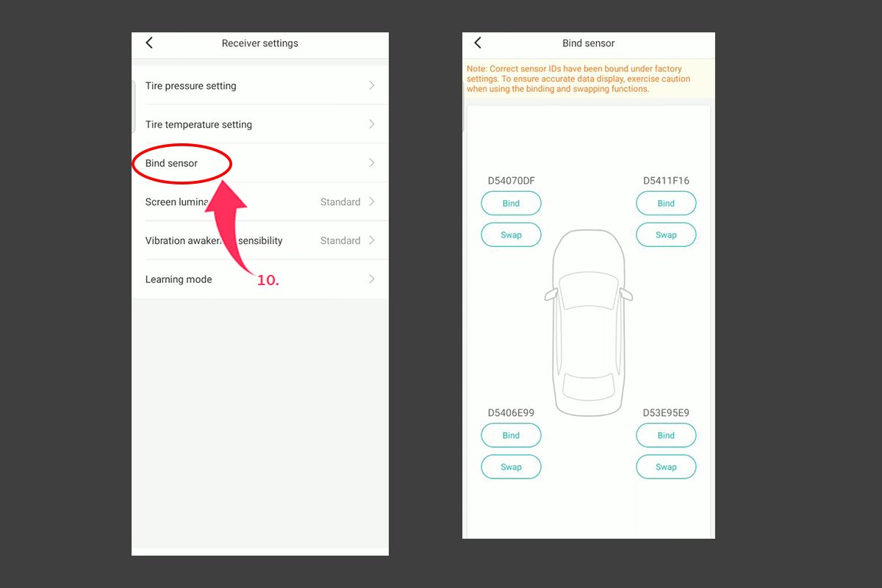Open Tire pressure setting
This screenshot has width=882, height=588.
coord(191,86)
